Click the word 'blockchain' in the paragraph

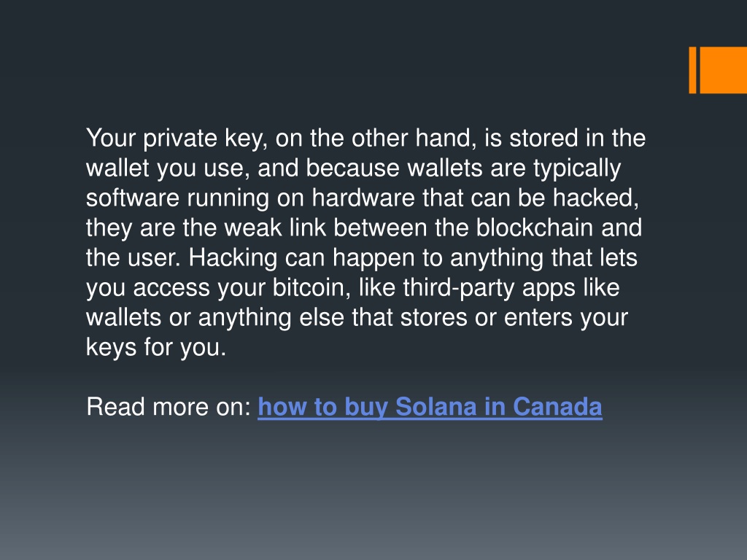pyautogui.click(x=535, y=227)
